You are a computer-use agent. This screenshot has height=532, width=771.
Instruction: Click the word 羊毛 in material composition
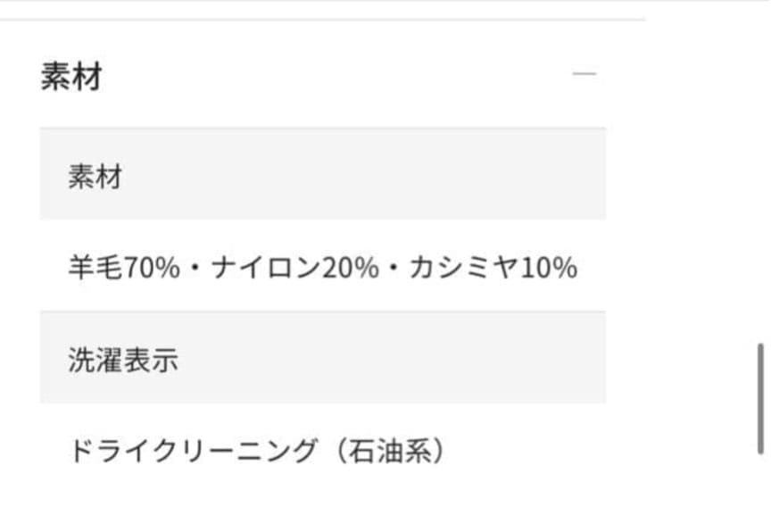click(86, 267)
